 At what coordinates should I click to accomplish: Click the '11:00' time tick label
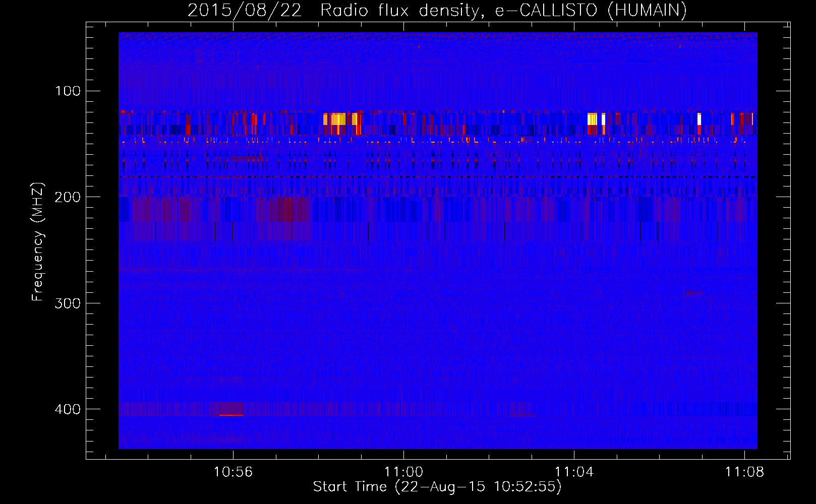(403, 472)
